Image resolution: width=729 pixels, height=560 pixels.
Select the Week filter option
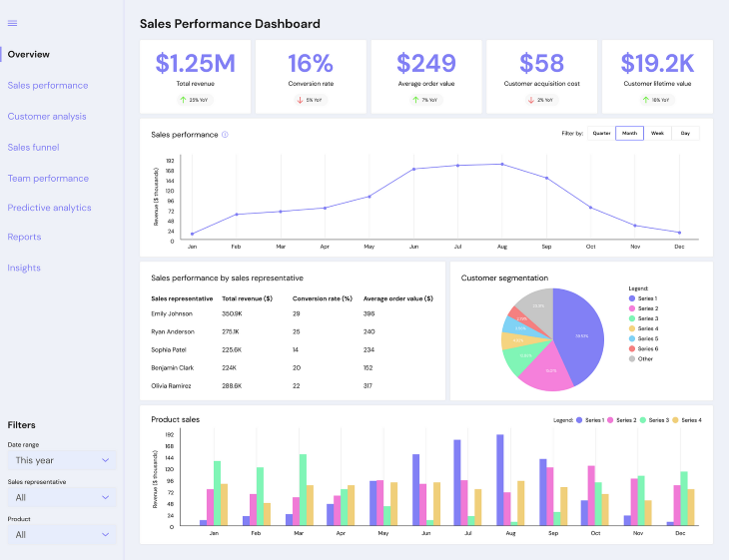point(657,134)
